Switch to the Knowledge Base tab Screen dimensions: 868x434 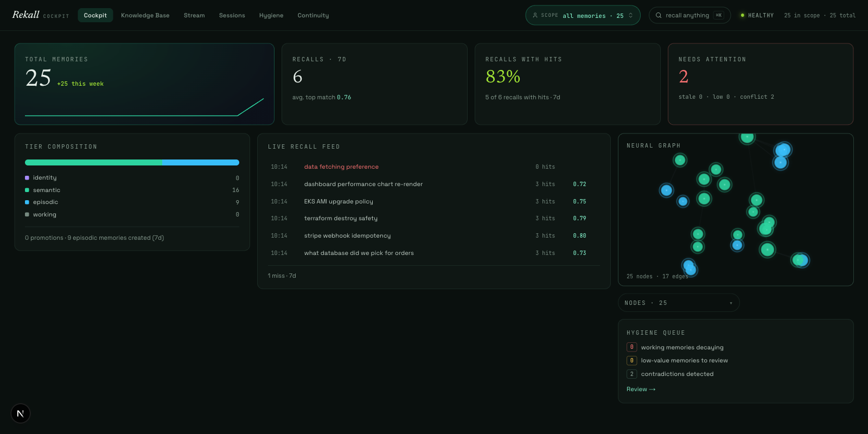coord(145,15)
